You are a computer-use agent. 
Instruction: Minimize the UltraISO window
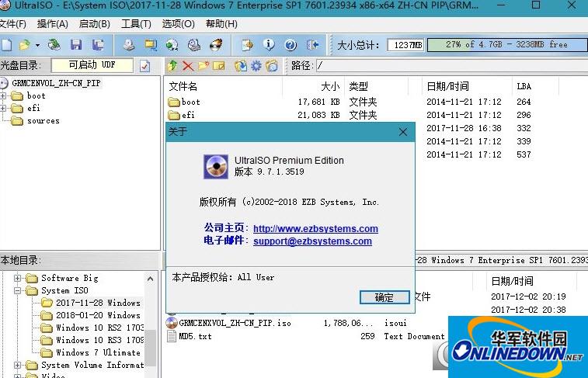pos(501,5)
